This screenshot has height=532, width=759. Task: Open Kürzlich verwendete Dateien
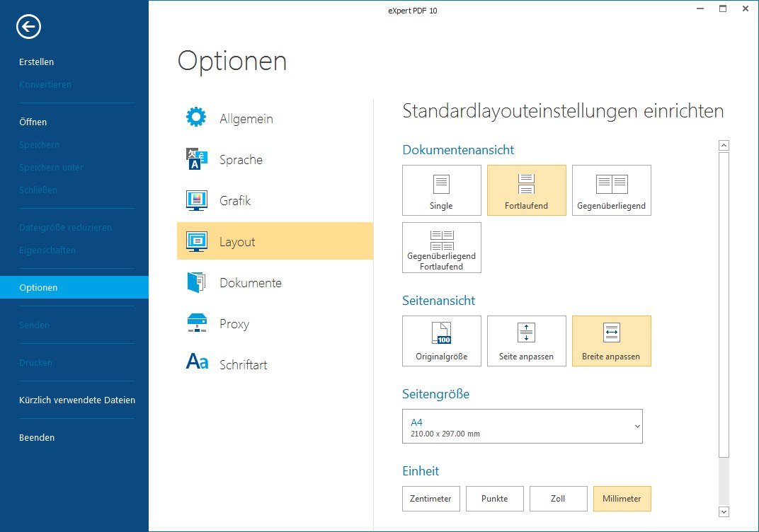point(77,400)
